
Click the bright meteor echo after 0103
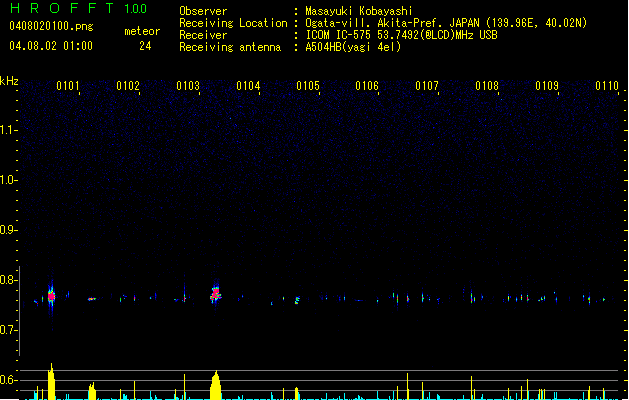pyautogui.click(x=216, y=295)
